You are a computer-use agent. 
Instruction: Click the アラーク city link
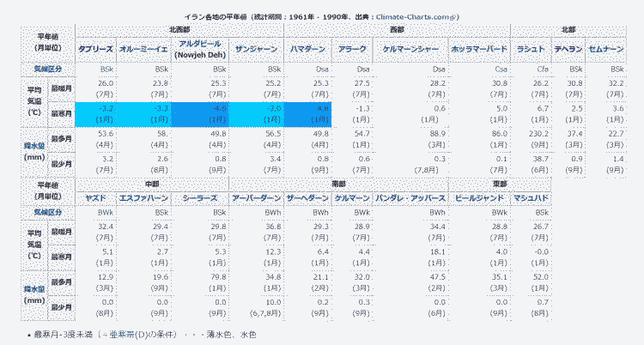(x=352, y=50)
